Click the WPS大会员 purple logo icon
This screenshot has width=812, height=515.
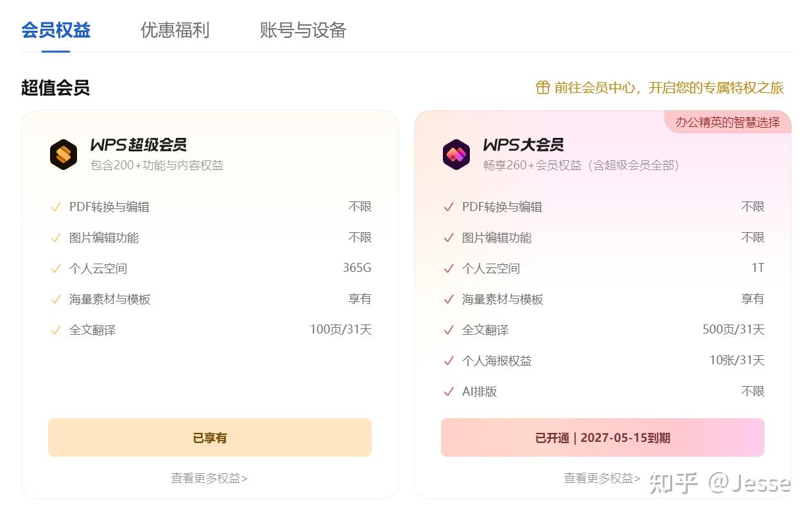456,155
